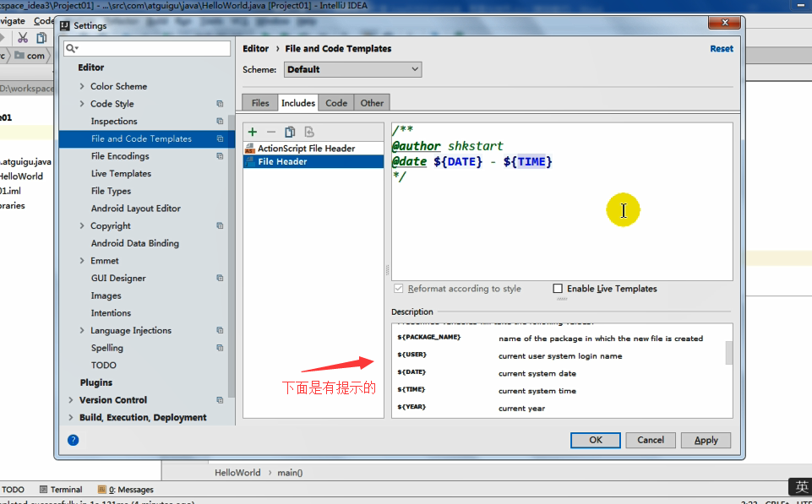812x504 pixels.
Task: Click inside the template editor text area
Action: click(x=562, y=202)
